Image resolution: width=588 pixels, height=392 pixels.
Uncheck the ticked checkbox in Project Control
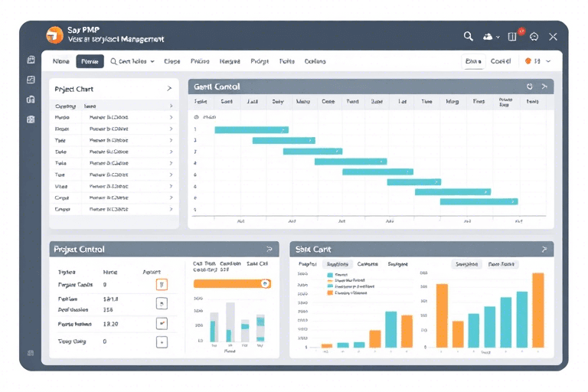point(162,323)
